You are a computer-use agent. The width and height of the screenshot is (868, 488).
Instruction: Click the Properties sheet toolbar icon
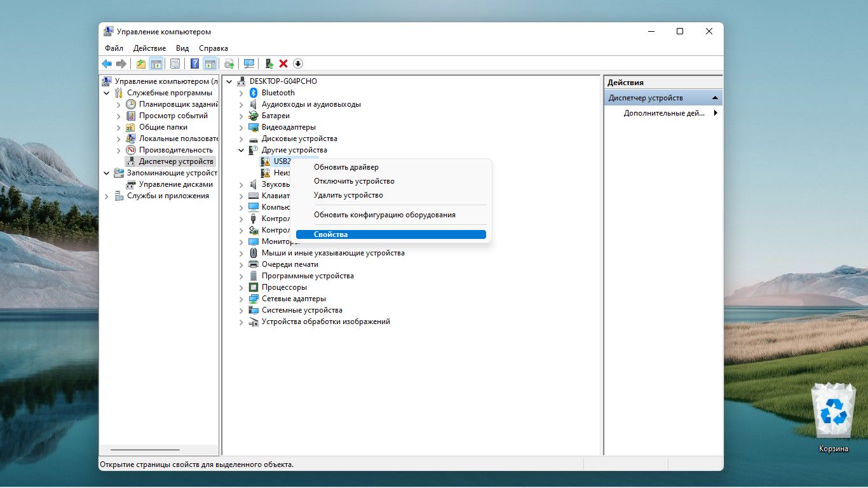point(175,64)
